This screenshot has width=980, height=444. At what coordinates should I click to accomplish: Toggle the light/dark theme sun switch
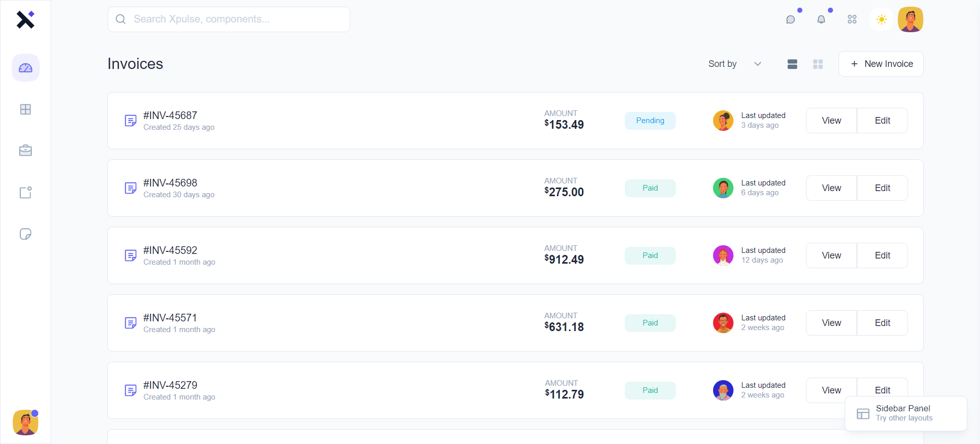tap(881, 19)
